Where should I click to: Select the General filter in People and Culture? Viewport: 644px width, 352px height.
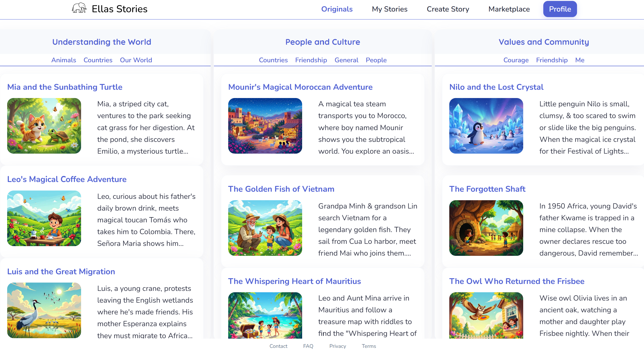pyautogui.click(x=346, y=60)
